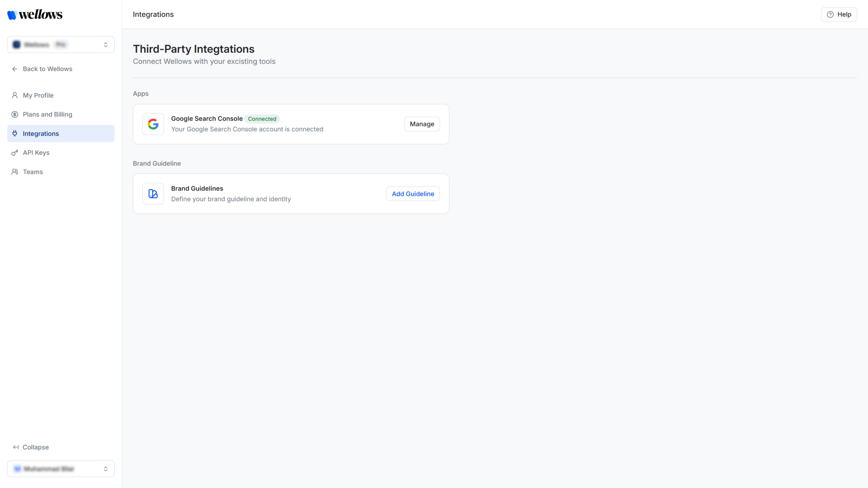Navigate to Teams in the sidebar
This screenshot has height=488, width=868.
point(33,171)
